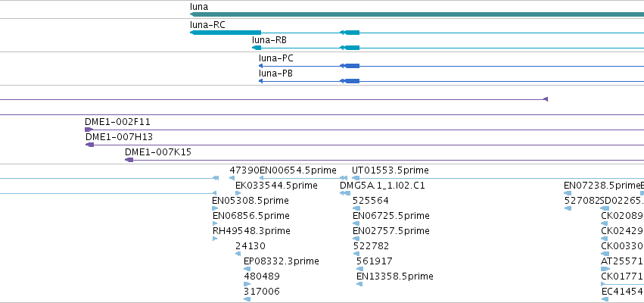
Task: Click the luna gene bar
Action: click(x=417, y=14)
